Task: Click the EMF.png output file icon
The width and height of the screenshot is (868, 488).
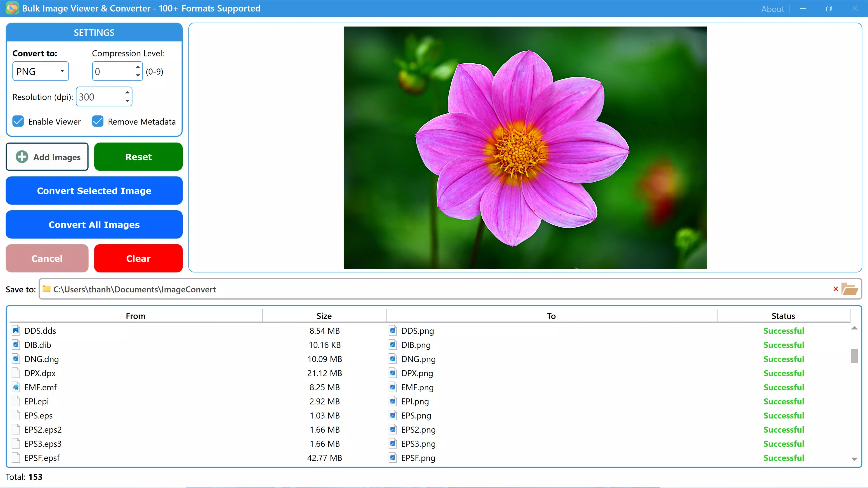Action: pos(393,387)
